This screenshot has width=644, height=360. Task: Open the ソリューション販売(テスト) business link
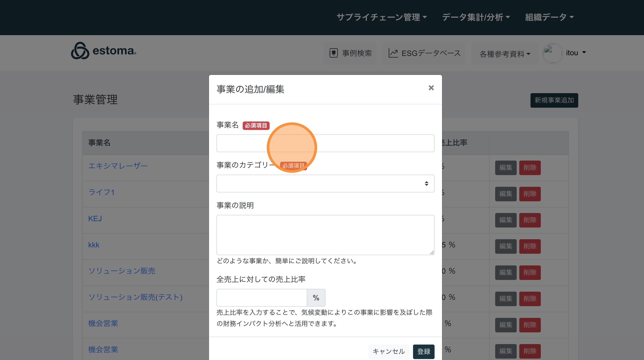tap(135, 297)
